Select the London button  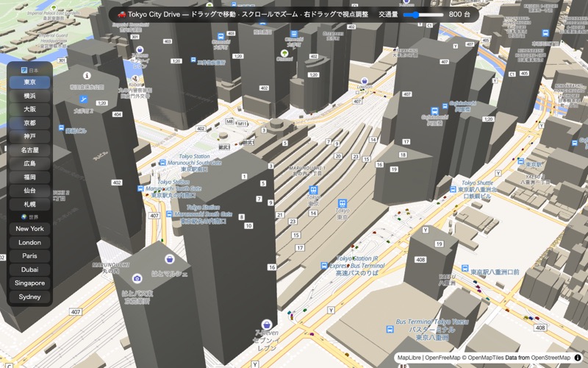29,243
